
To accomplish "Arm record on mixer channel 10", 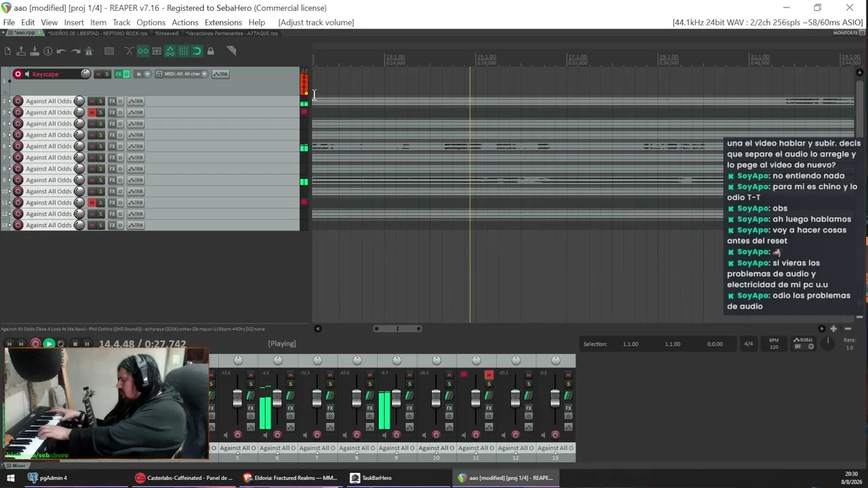I will tap(436, 435).
